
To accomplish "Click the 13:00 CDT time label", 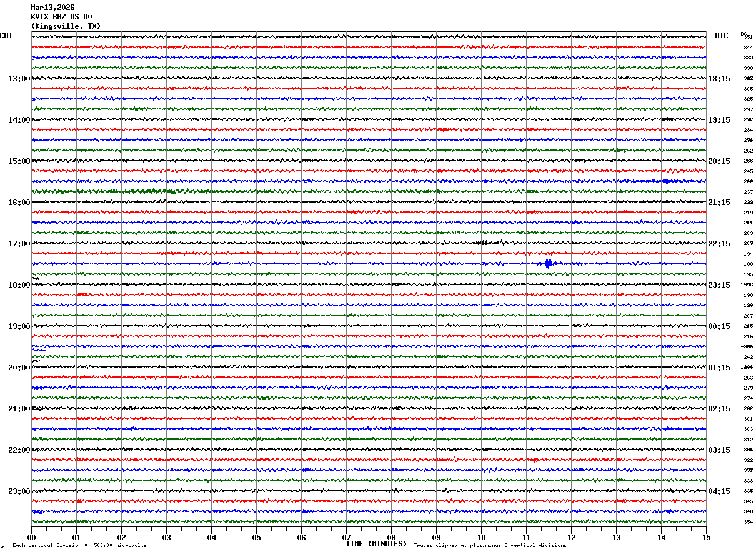I will click(x=19, y=79).
